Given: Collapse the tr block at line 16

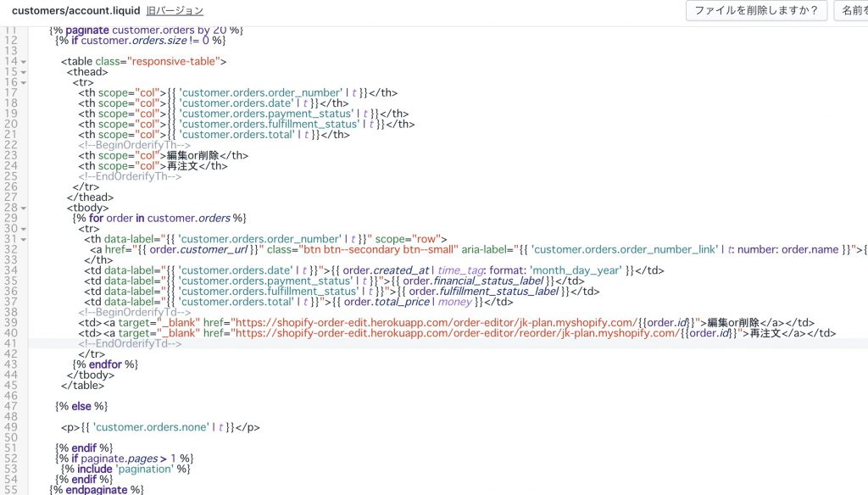Looking at the screenshot, I should [x=24, y=83].
